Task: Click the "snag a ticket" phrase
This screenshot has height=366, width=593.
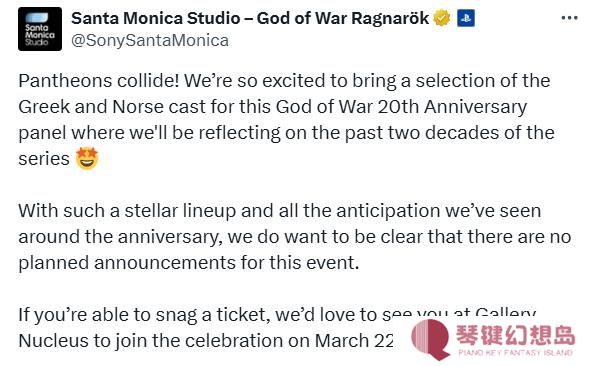Action: tap(213, 315)
